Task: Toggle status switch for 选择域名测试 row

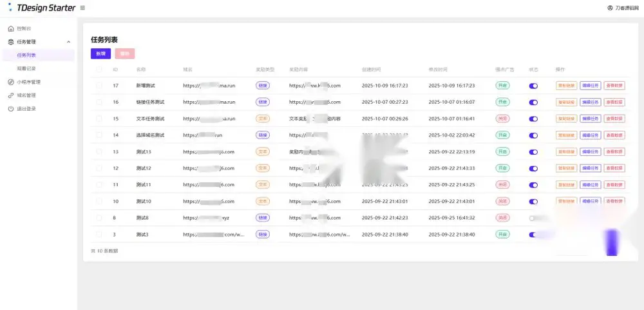Action: 533,135
